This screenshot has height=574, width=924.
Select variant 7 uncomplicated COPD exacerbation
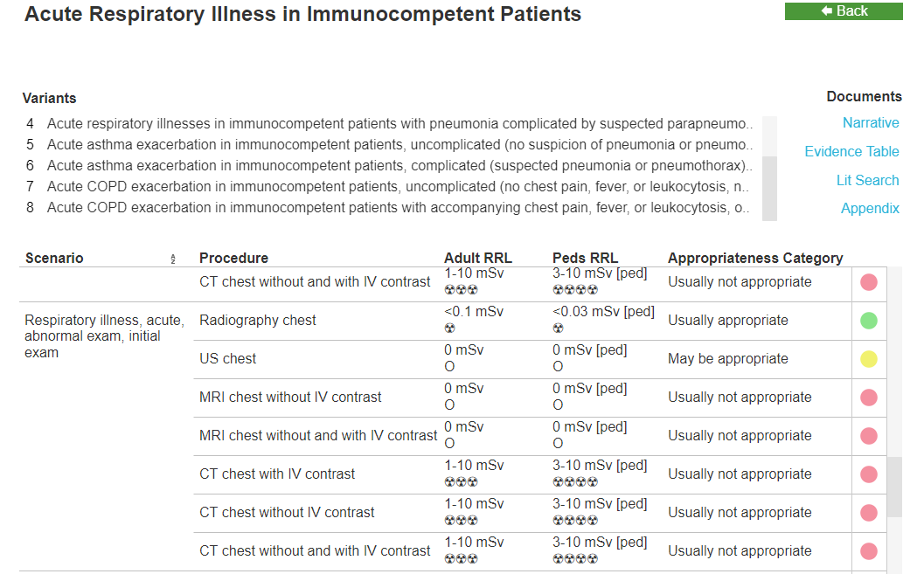click(390, 187)
